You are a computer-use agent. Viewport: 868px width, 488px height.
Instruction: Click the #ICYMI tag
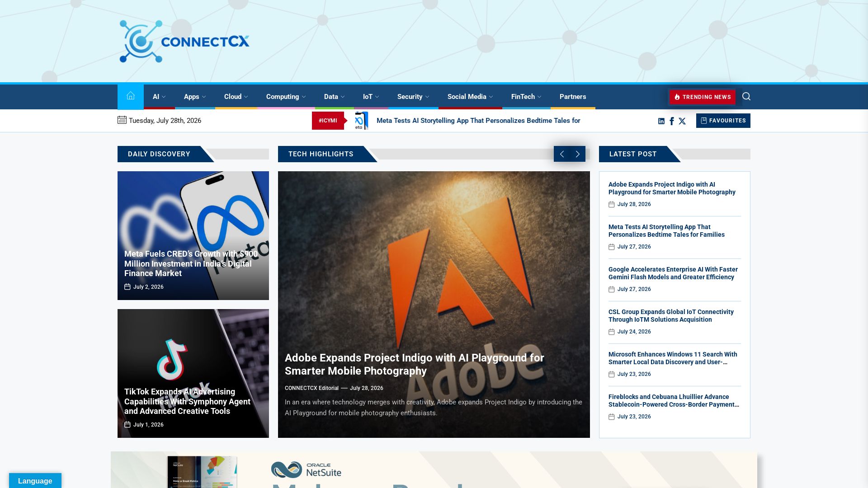coord(328,121)
